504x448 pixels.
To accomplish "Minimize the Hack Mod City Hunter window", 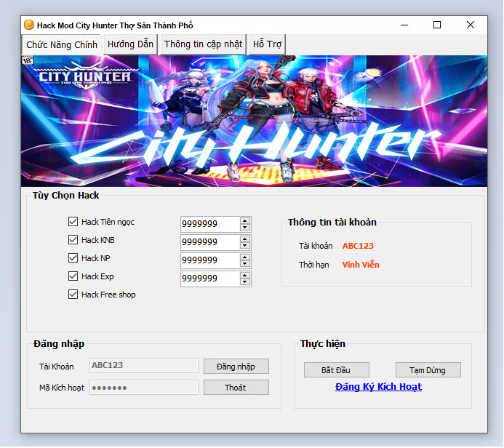I will pyautogui.click(x=404, y=25).
